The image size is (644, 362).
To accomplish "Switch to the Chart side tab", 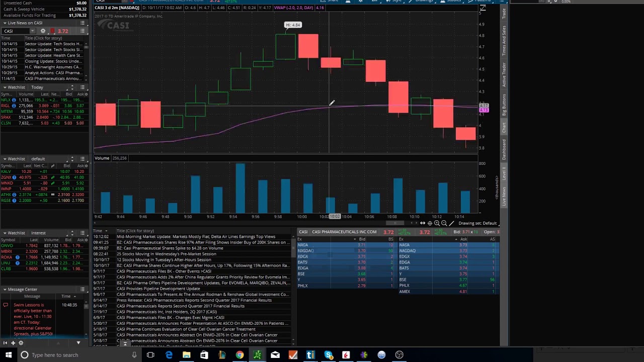I will pos(504,128).
